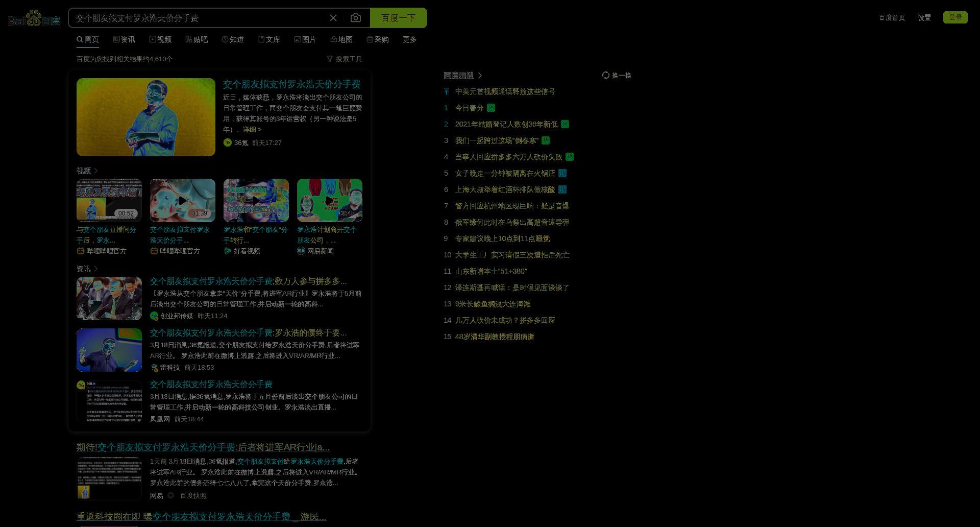
Task: Open the 文库 tab
Action: click(269, 39)
